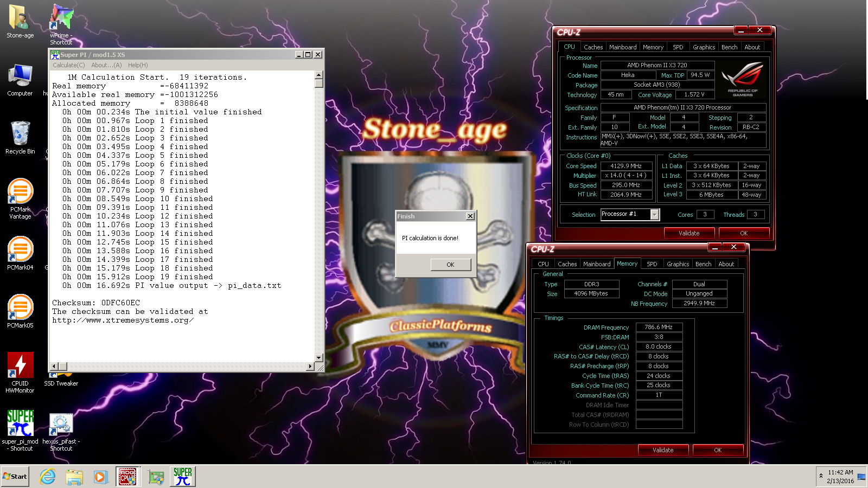The height and width of the screenshot is (488, 868).
Task: Open the Recycle Bin icon
Action: click(x=20, y=138)
